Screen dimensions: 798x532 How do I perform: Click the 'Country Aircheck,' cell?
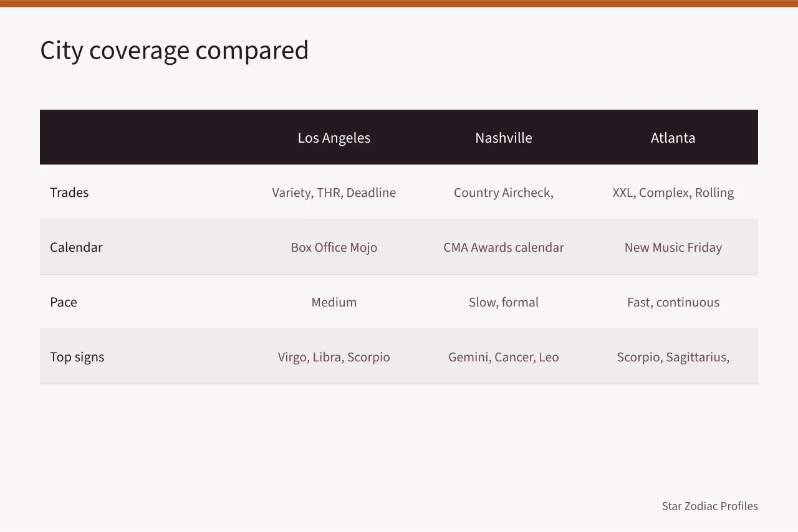(504, 192)
